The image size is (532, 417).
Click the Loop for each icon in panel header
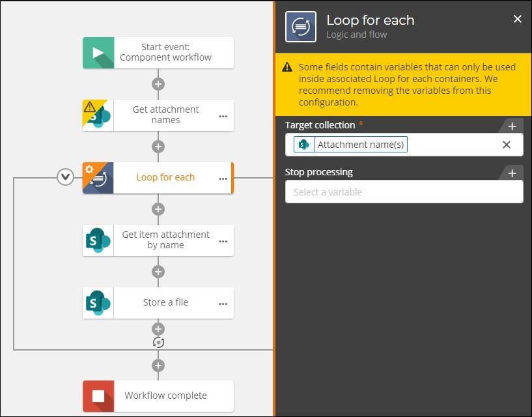coord(301,27)
